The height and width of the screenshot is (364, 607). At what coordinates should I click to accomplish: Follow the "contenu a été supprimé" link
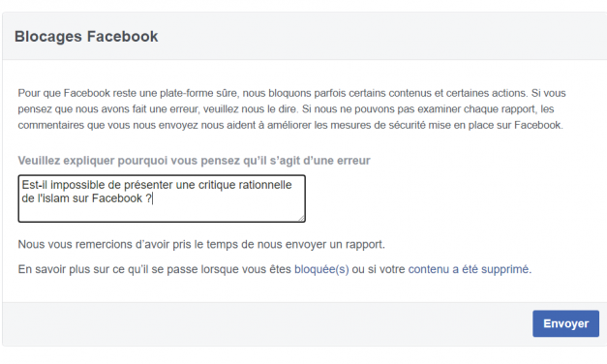[x=469, y=269]
